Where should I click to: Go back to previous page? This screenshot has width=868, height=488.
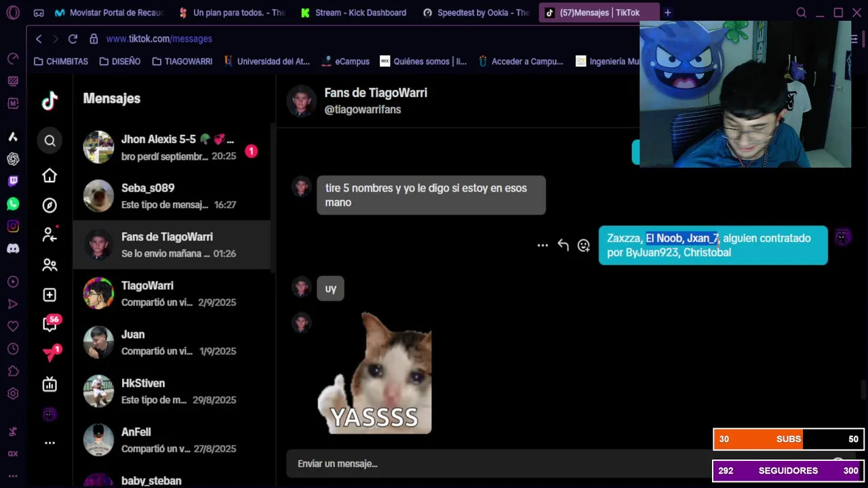point(39,39)
